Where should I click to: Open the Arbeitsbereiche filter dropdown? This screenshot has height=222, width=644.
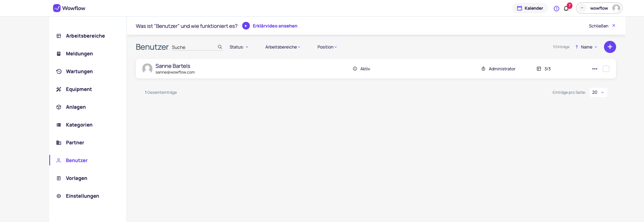(283, 47)
